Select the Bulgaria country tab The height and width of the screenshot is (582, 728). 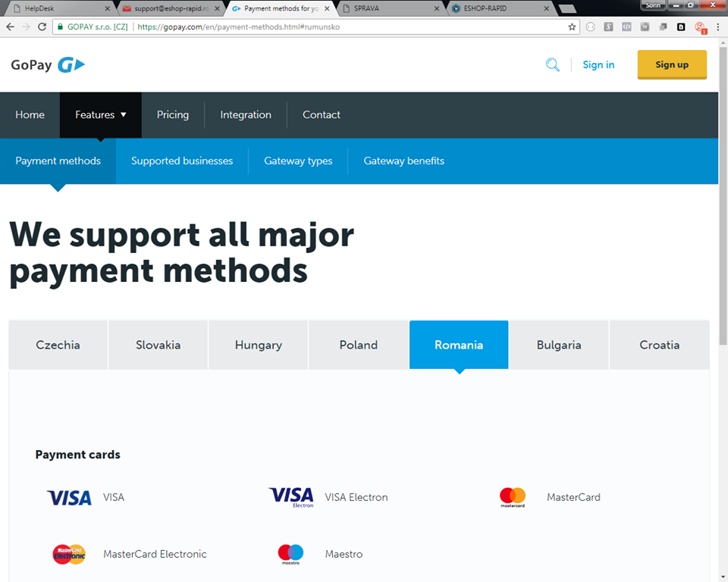559,345
